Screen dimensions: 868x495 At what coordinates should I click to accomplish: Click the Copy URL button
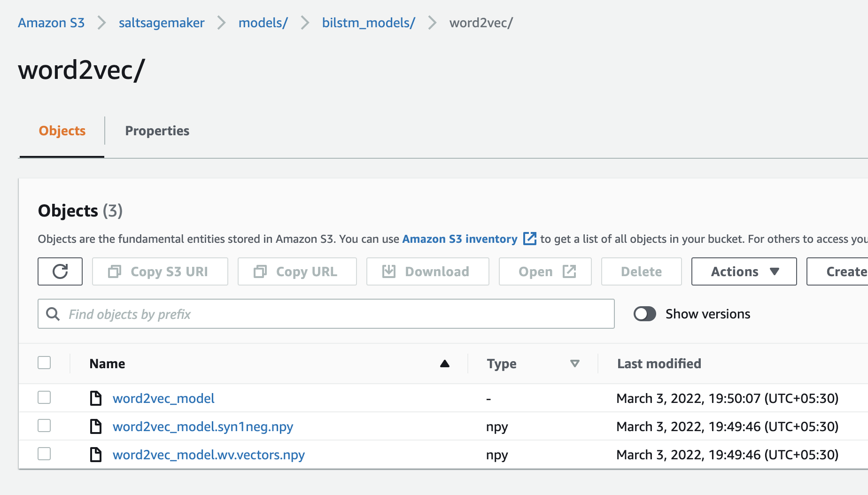[297, 271]
